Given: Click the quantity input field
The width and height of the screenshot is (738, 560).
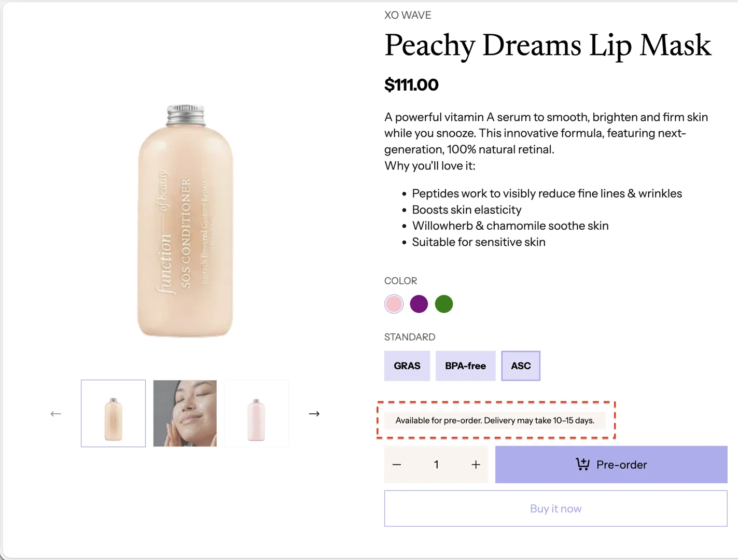Looking at the screenshot, I should coord(436,465).
